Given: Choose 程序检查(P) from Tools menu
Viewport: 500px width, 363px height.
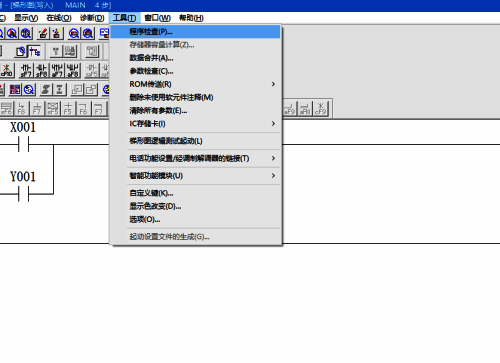Looking at the screenshot, I should [x=195, y=32].
